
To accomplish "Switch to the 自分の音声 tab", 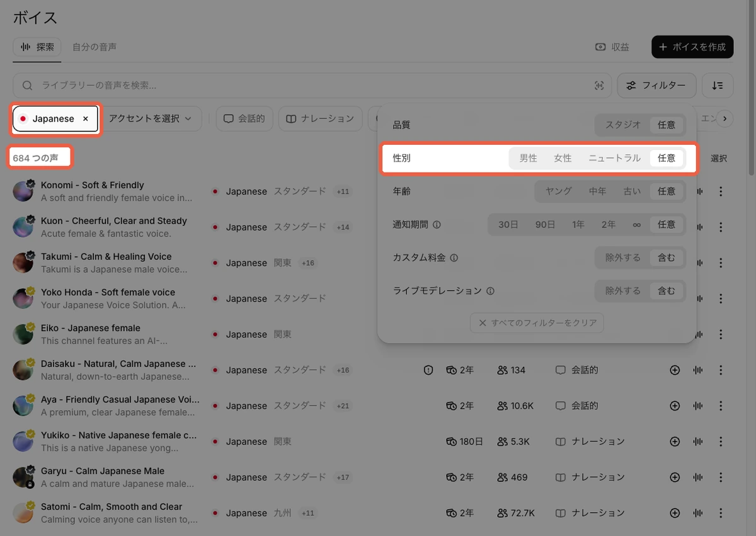I will 94,47.
